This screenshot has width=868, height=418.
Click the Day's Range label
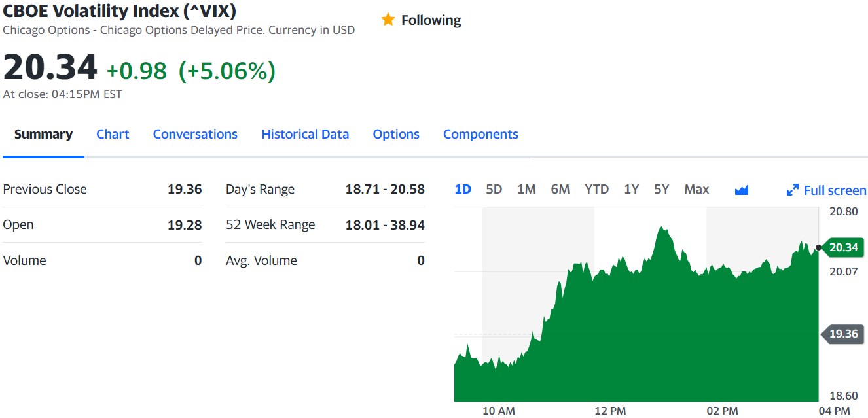tap(260, 189)
